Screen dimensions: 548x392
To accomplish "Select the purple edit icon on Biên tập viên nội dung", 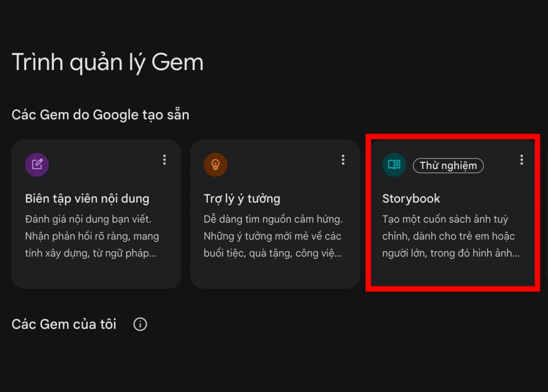I will (36, 165).
